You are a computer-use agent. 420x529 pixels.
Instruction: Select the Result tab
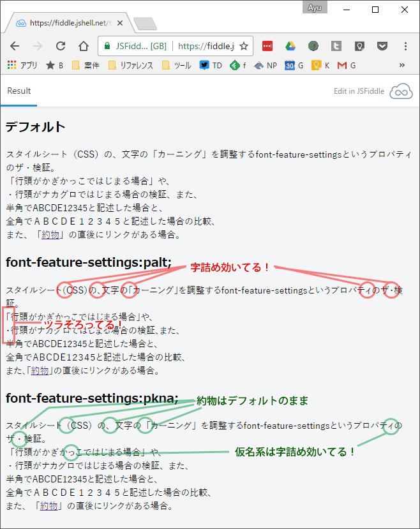point(19,91)
